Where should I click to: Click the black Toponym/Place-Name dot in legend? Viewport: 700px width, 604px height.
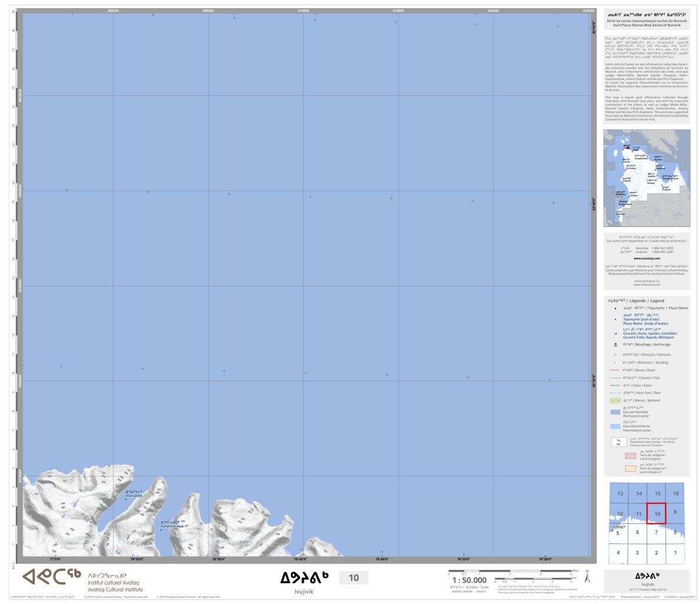point(615,308)
